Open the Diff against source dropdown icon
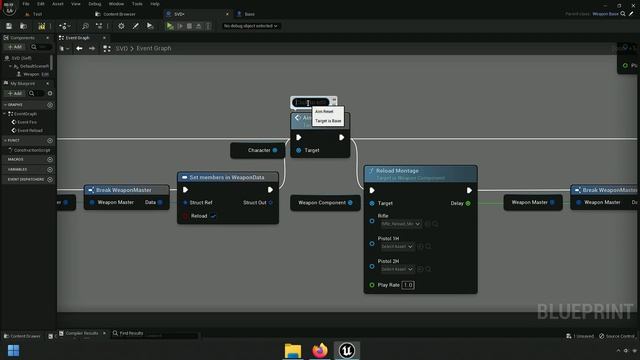 point(64,26)
